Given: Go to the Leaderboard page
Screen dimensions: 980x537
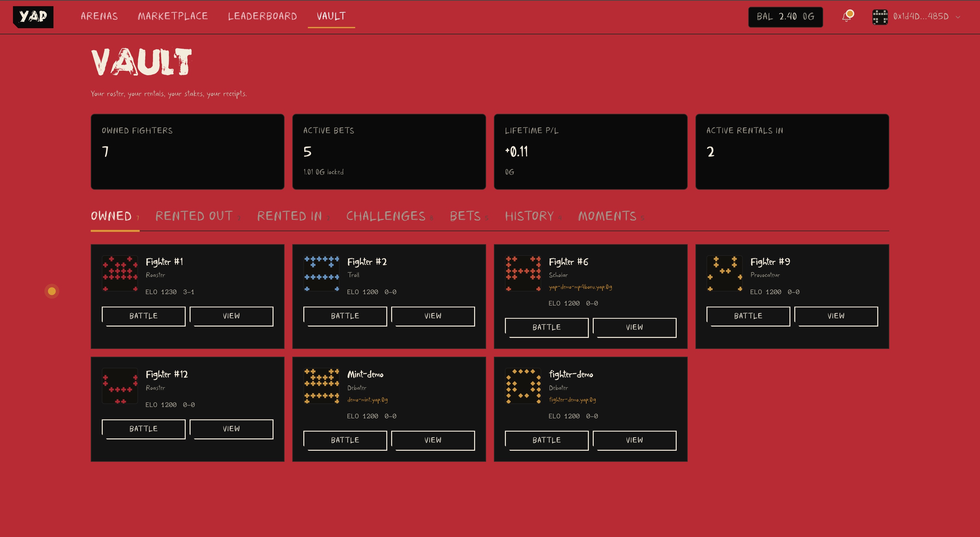Looking at the screenshot, I should click(x=262, y=16).
